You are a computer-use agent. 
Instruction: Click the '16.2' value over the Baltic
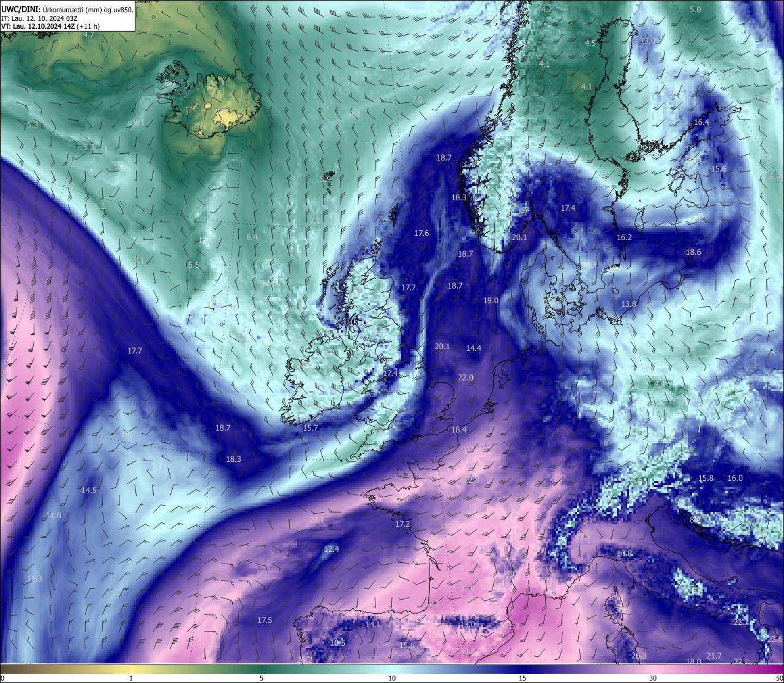tap(624, 237)
